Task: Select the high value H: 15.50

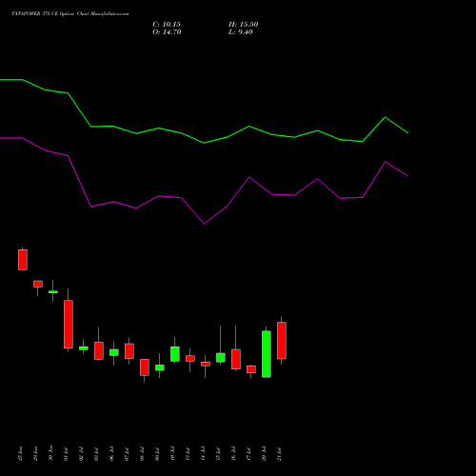Action: click(x=244, y=25)
